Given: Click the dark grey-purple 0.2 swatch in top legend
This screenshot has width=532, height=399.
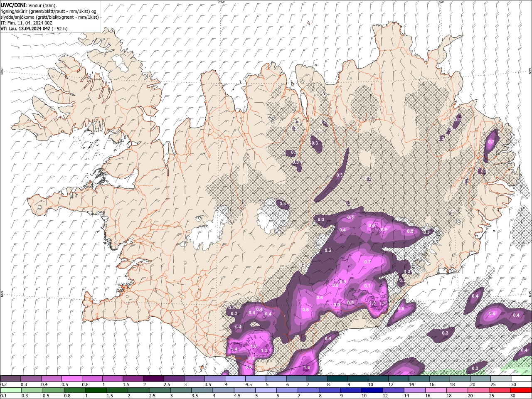Looking at the screenshot, I should coord(11,379).
